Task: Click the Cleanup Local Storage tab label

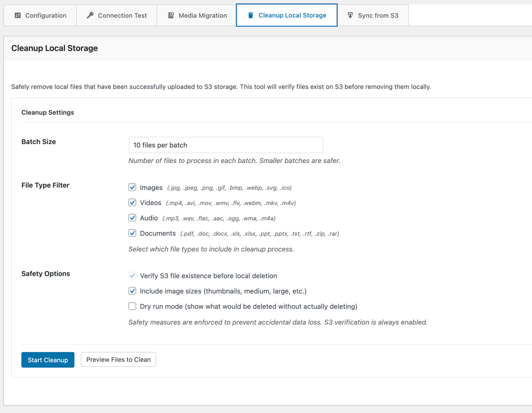Action: 292,15
